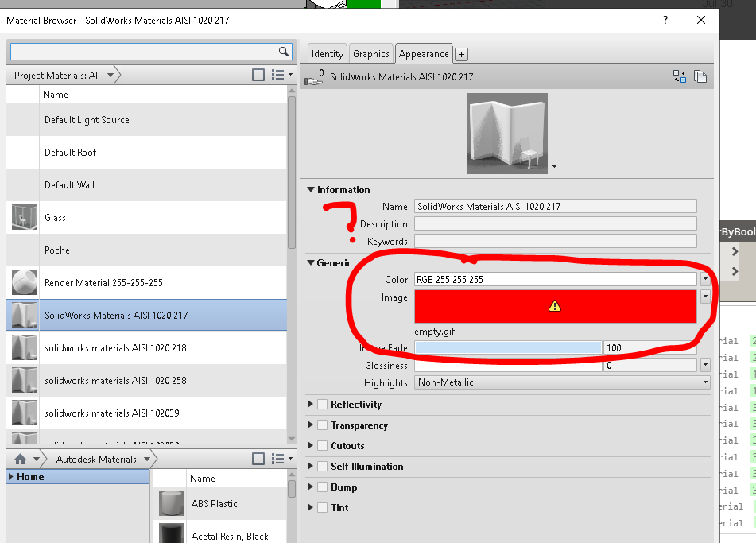Click the missing image warning icon
The width and height of the screenshot is (756, 543).
pyautogui.click(x=555, y=306)
